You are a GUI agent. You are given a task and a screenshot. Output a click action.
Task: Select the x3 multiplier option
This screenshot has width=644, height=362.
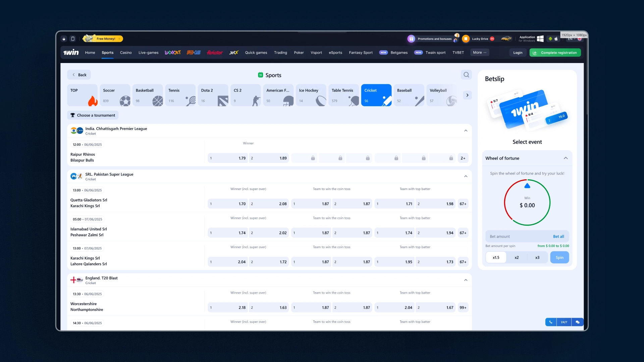(537, 257)
